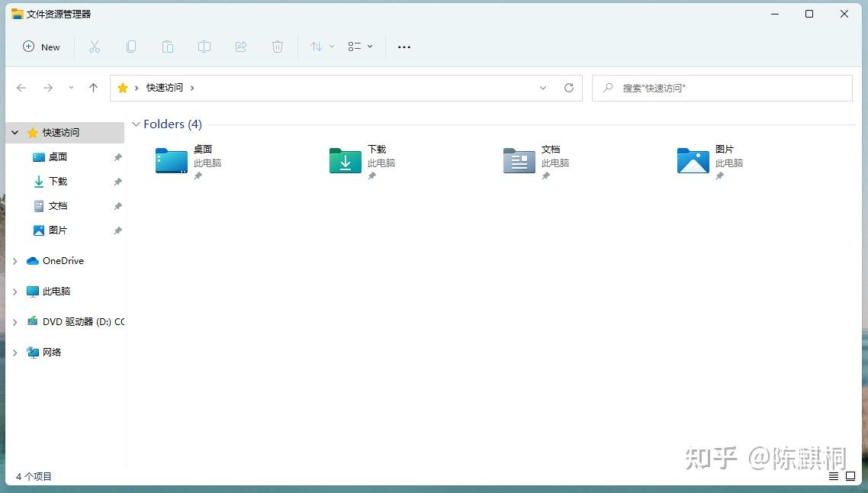The image size is (868, 493).
Task: Select 下载 in the sidebar
Action: tap(57, 182)
